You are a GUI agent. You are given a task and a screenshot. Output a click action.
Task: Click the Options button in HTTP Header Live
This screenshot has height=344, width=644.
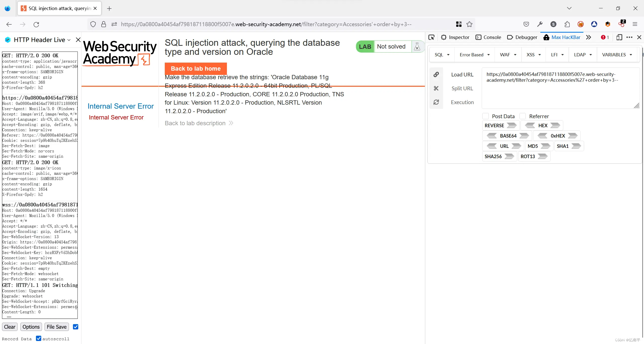[x=31, y=327]
